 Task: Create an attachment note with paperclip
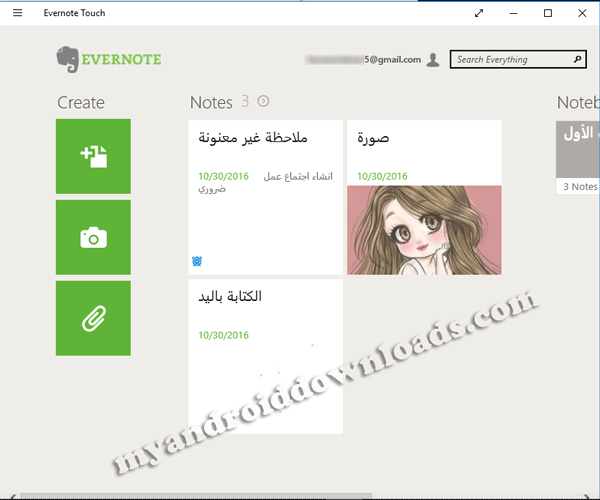(x=93, y=318)
